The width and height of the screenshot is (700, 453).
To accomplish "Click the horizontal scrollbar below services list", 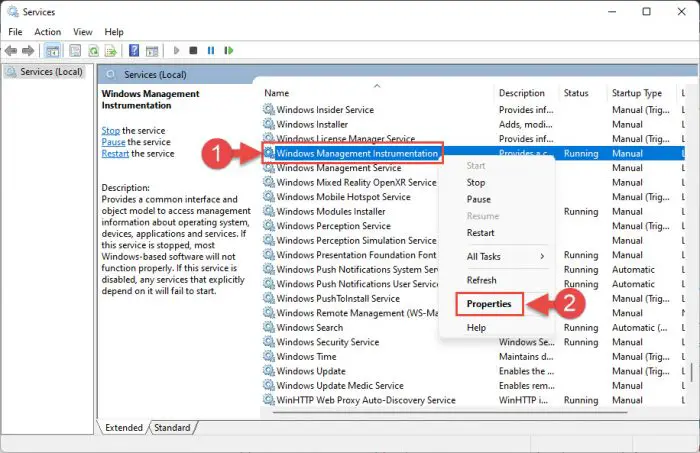I will pos(451,412).
